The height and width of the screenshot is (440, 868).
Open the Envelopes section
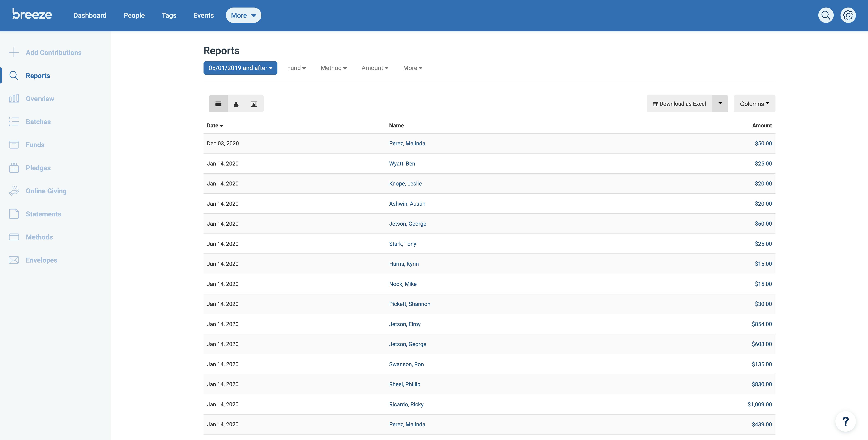click(41, 260)
